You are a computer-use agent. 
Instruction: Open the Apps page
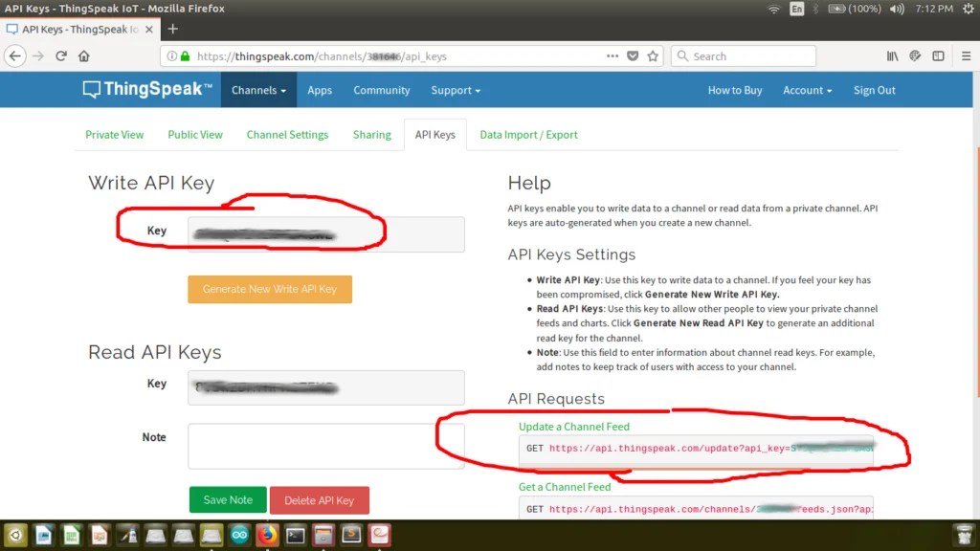[x=320, y=90]
